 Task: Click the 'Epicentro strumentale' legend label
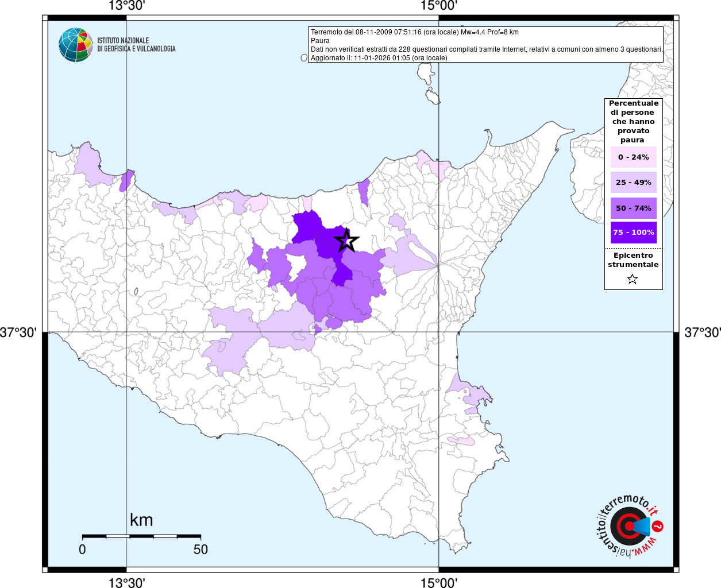633,260
